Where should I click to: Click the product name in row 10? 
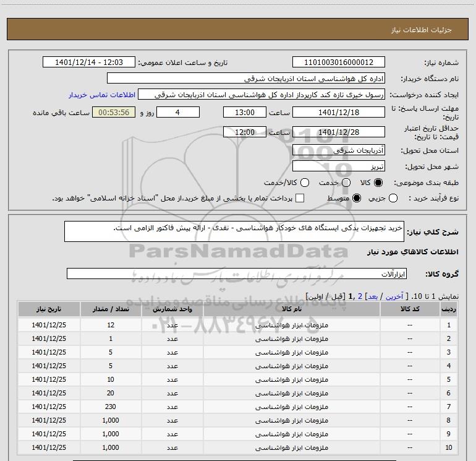click(x=291, y=447)
